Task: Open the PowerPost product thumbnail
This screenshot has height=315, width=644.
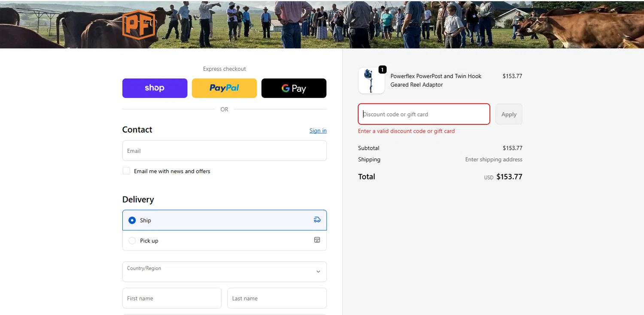Action: (x=371, y=81)
